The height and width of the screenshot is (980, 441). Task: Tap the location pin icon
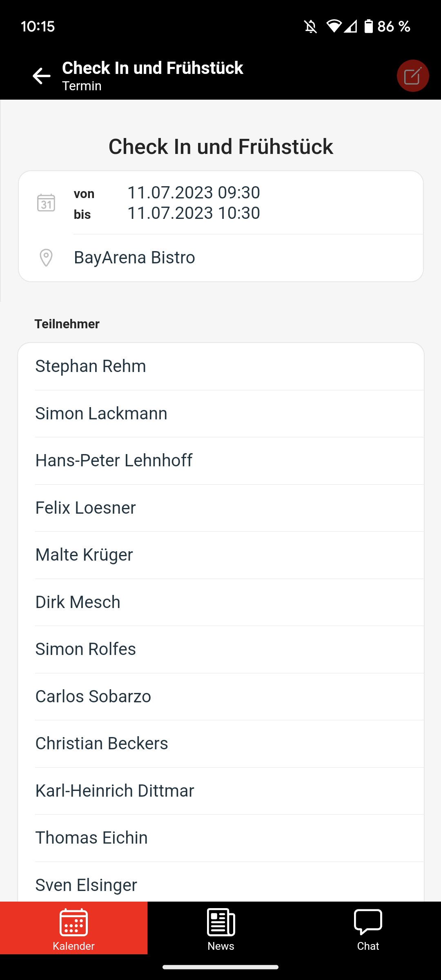click(x=46, y=258)
